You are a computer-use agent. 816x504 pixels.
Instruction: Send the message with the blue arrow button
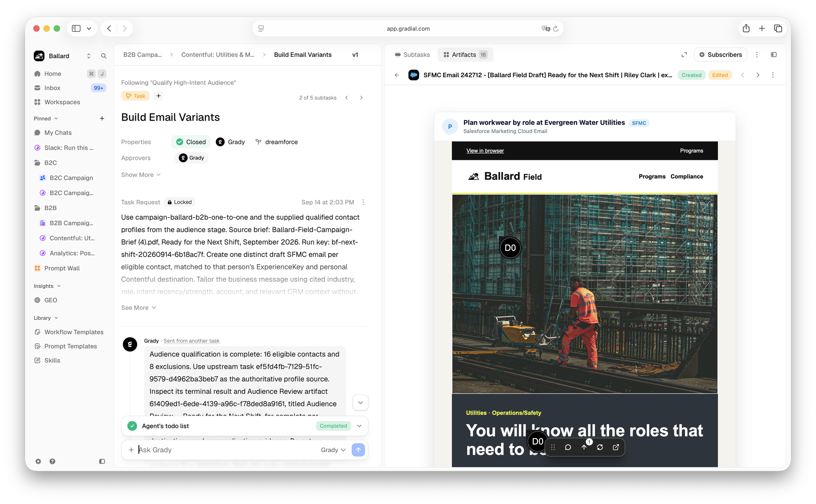358,450
